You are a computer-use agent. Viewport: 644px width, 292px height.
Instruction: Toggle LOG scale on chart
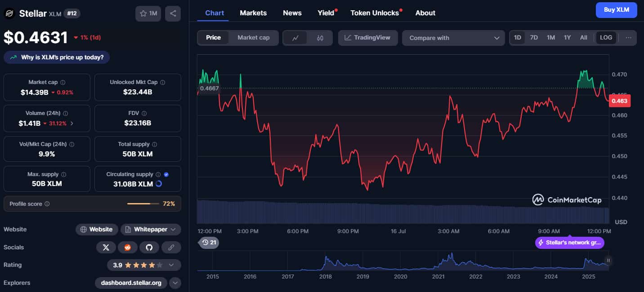point(606,38)
